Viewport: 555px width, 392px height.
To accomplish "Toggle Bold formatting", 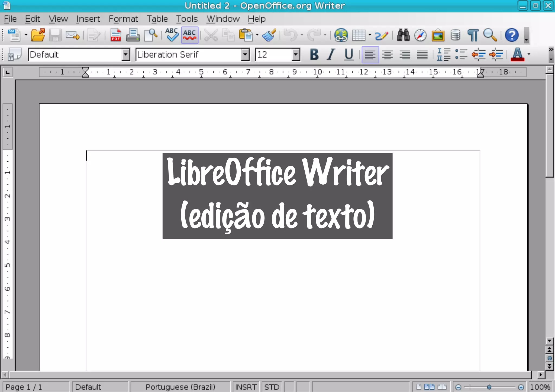I will click(x=314, y=54).
